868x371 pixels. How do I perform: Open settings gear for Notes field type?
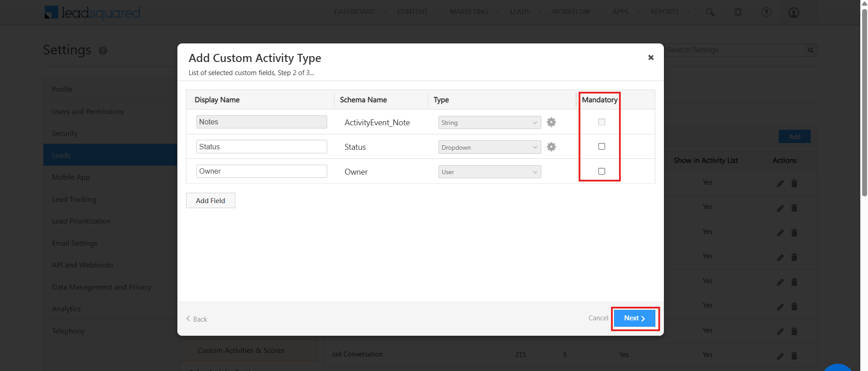[551, 122]
